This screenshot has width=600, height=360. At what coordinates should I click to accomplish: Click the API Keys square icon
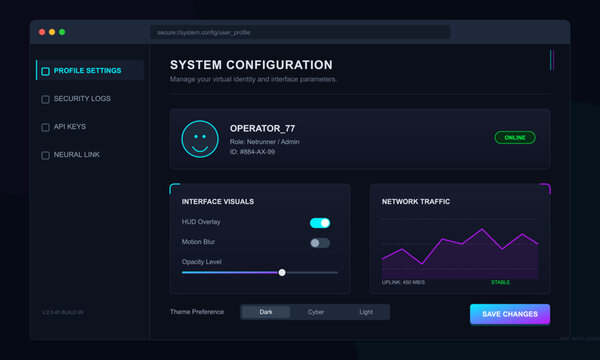point(45,127)
